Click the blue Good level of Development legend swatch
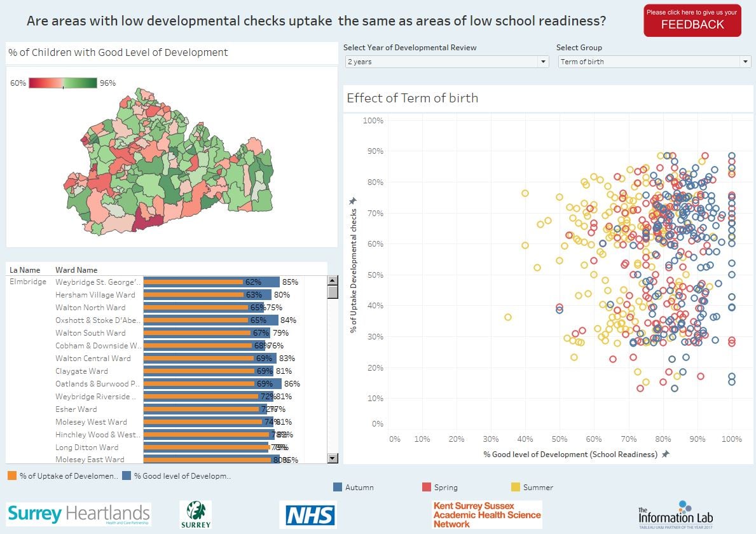The width and height of the screenshot is (756, 534). coord(127,476)
